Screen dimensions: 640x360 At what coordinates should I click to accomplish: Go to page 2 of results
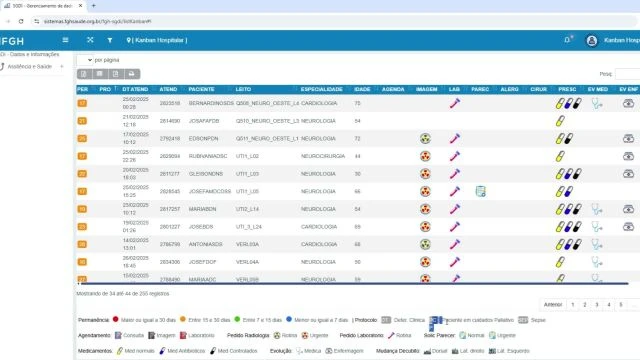584,304
